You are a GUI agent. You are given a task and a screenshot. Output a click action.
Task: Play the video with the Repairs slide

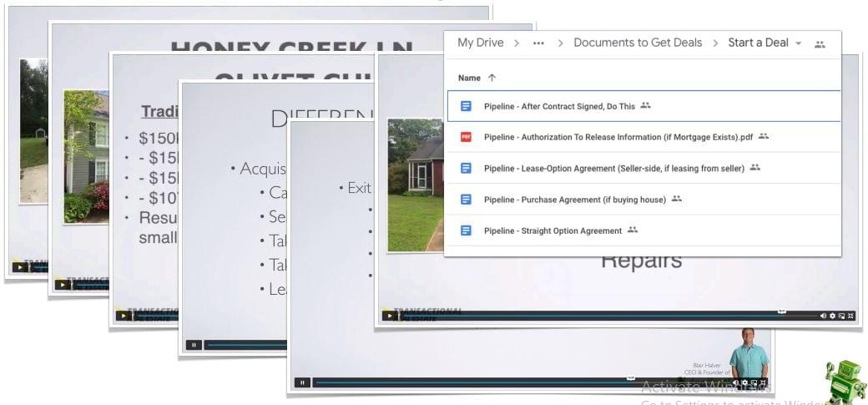coord(390,316)
